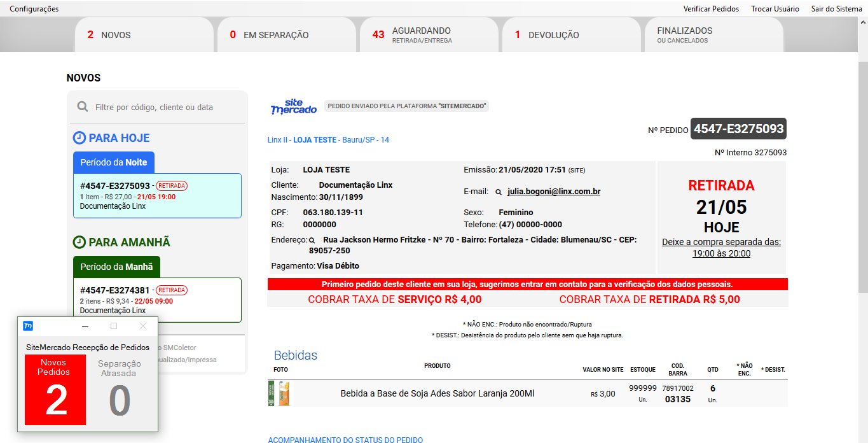Viewport: 868px width, 443px height.
Task: Click the magnifier icon next to E-mail
Action: point(499,192)
